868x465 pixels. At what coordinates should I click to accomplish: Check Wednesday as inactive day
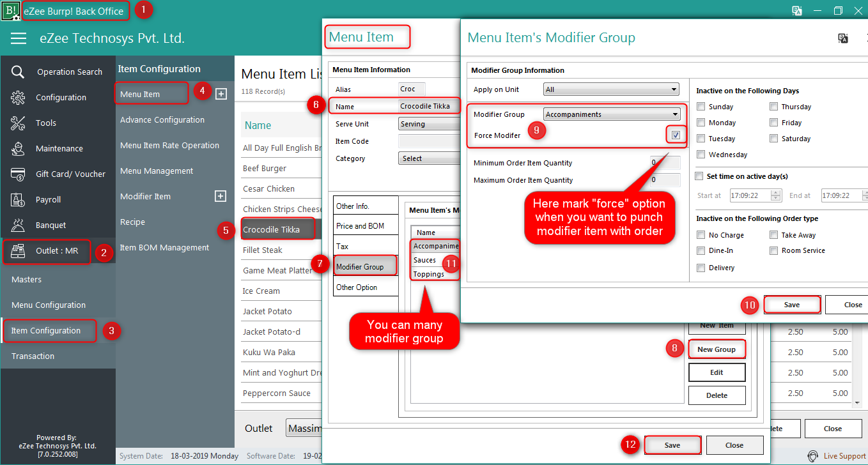701,155
